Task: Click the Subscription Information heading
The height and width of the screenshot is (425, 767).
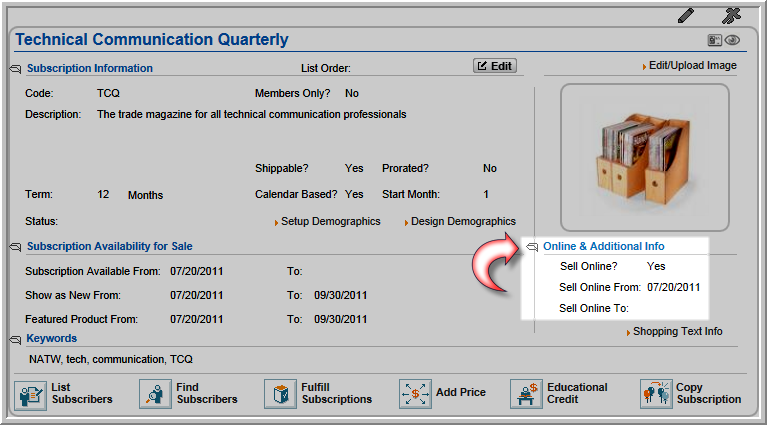Action: [90, 68]
